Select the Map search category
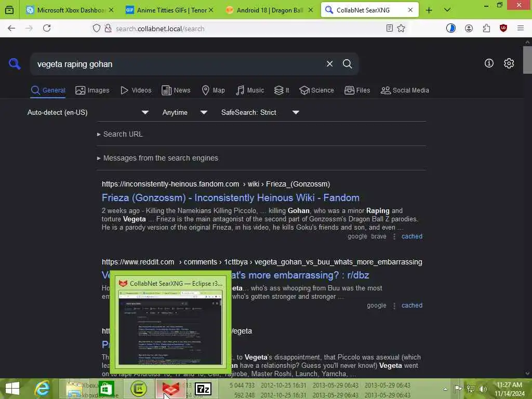The height and width of the screenshot is (399, 532). click(x=213, y=90)
